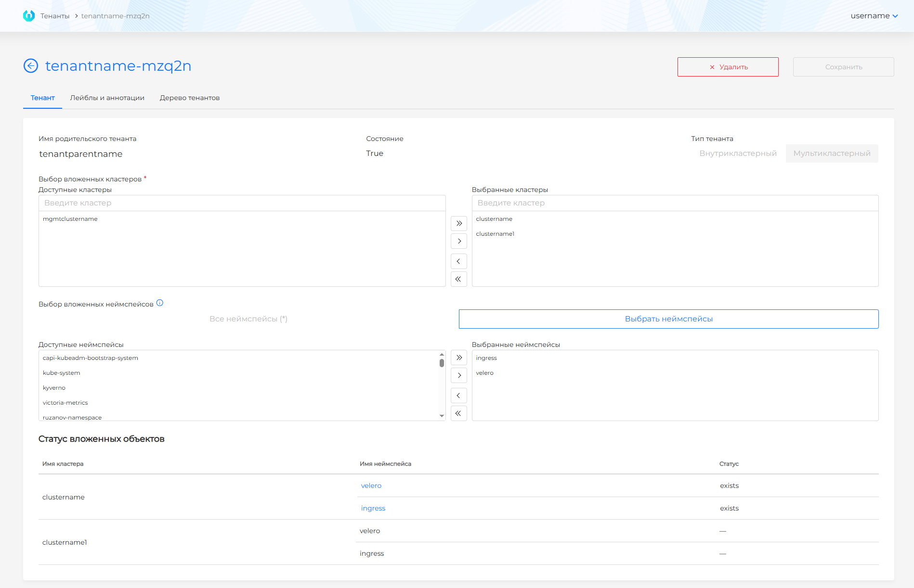Open the Лейблы и аннотации tab
This screenshot has width=914, height=588.
coord(107,98)
